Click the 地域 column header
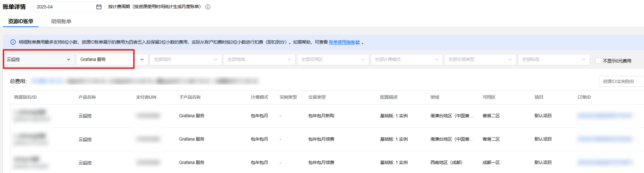Viewport: 644px width, 173px height. pos(435,97)
